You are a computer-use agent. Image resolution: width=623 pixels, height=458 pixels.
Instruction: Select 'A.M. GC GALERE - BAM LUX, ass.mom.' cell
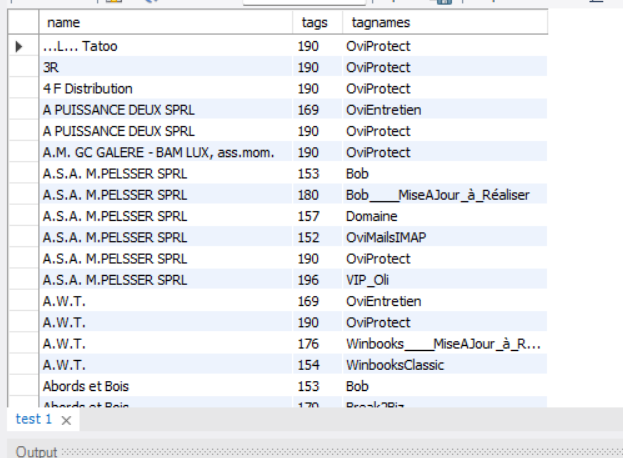click(166, 152)
